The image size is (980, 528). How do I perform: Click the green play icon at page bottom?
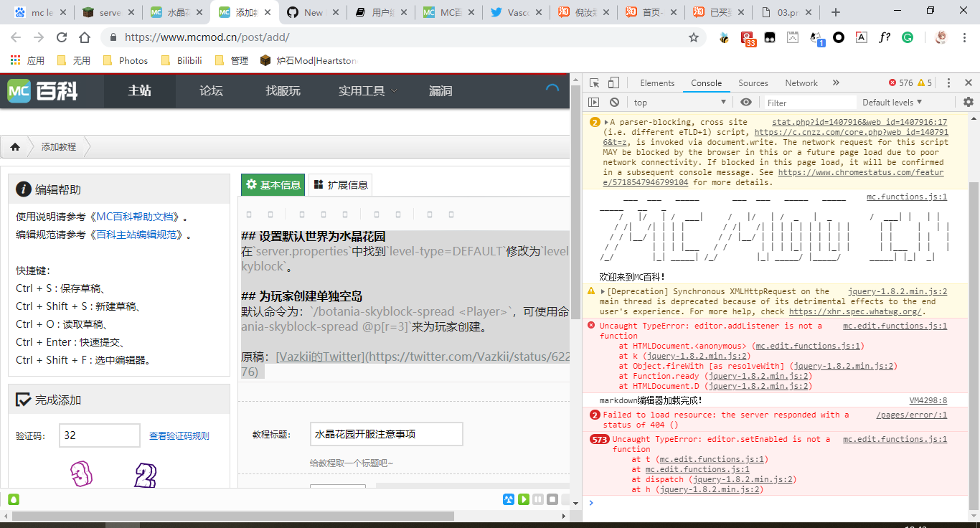click(x=525, y=499)
